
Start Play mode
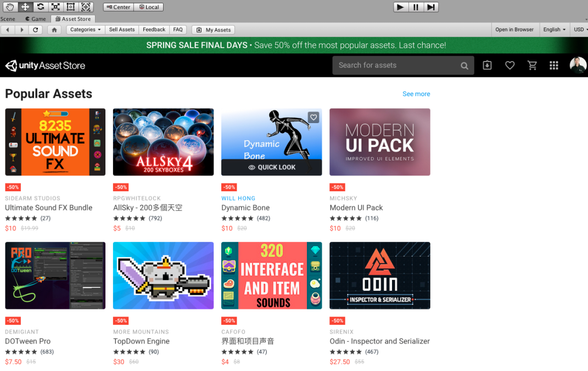[401, 7]
